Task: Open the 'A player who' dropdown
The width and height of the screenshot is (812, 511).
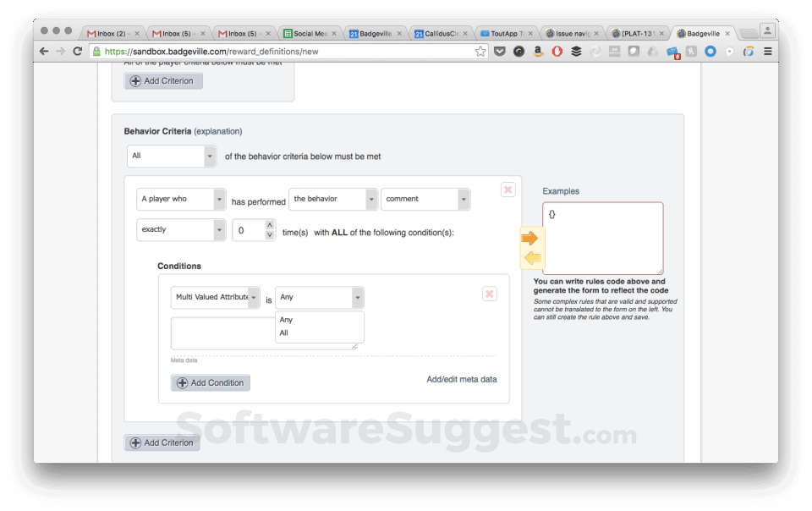Action: pos(181,199)
